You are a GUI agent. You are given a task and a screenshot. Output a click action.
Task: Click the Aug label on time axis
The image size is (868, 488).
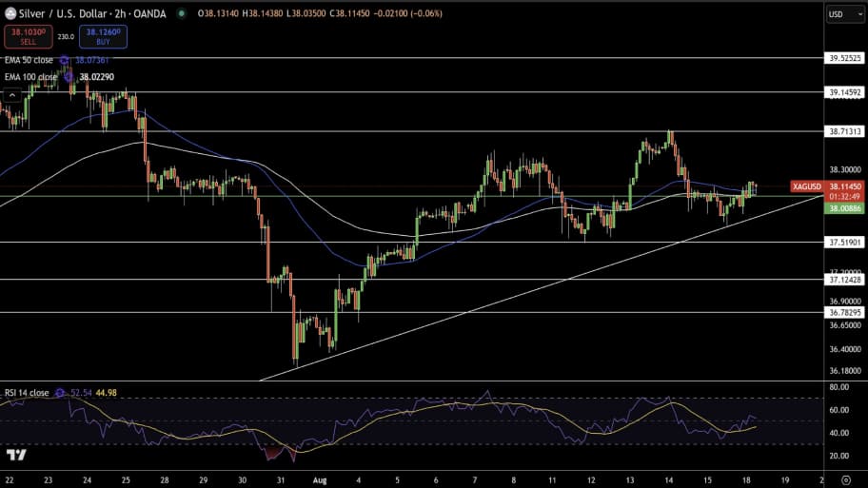coord(320,479)
